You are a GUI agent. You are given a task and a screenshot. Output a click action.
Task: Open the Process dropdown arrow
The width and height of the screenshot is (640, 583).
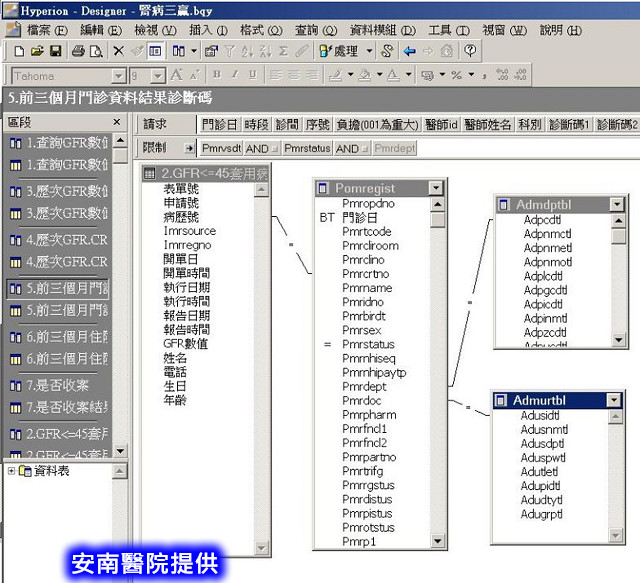[369, 51]
